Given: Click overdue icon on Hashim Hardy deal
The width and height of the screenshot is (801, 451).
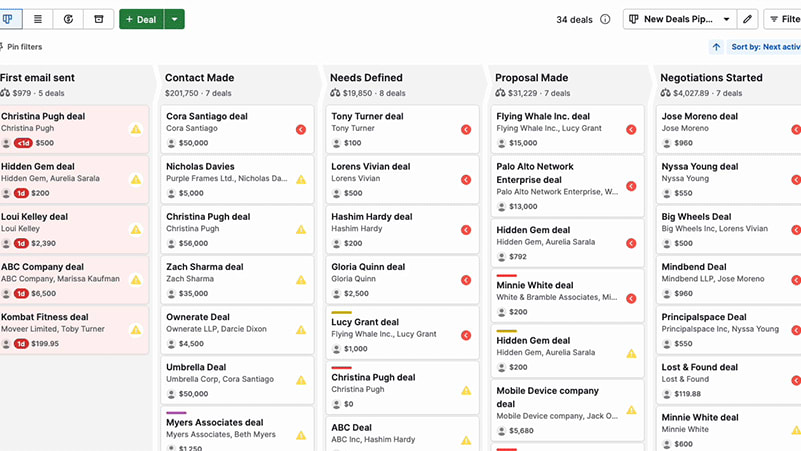Looking at the screenshot, I should pos(466,230).
